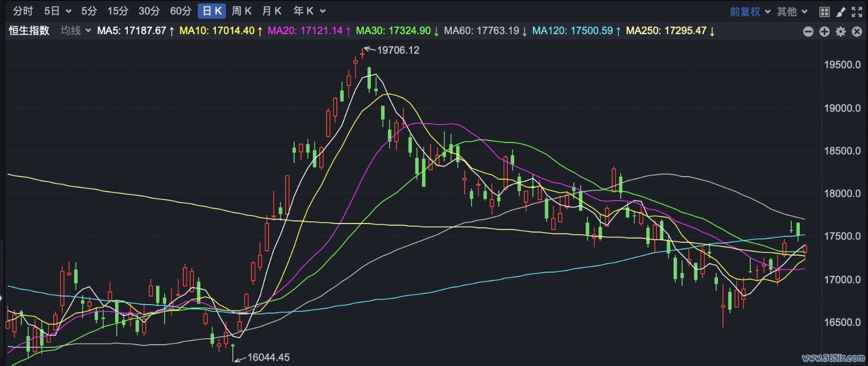Switch to the 月K monthly chart
This screenshot has width=868, height=366.
pos(272,11)
